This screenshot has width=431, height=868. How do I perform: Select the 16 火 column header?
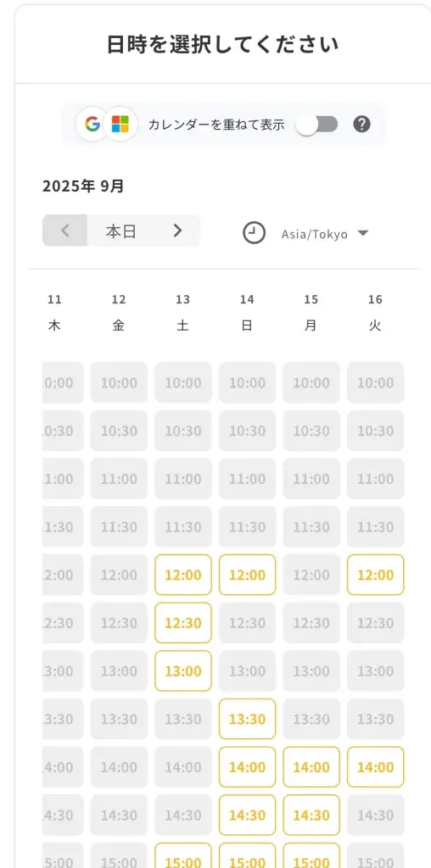pyautogui.click(x=376, y=313)
